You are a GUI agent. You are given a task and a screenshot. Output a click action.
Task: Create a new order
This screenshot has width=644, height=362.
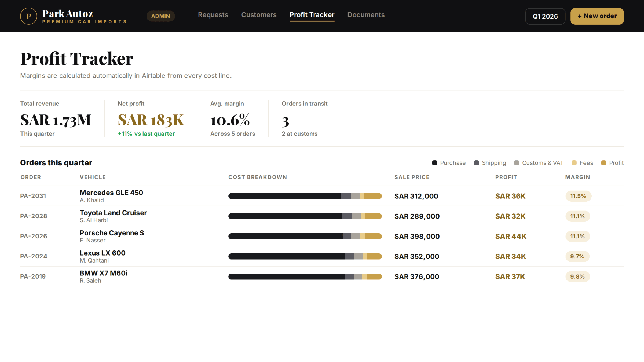(597, 16)
